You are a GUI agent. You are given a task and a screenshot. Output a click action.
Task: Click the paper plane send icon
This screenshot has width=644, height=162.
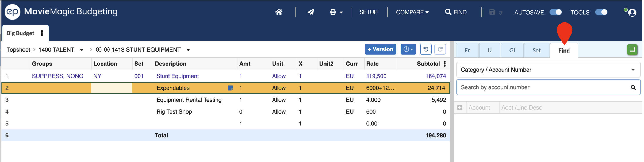pyautogui.click(x=310, y=12)
